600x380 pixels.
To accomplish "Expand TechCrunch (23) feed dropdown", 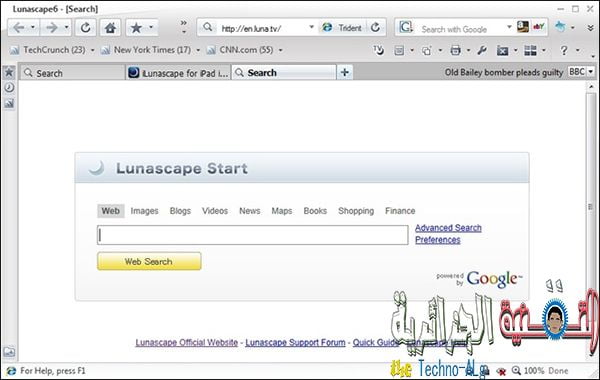I will 93,50.
